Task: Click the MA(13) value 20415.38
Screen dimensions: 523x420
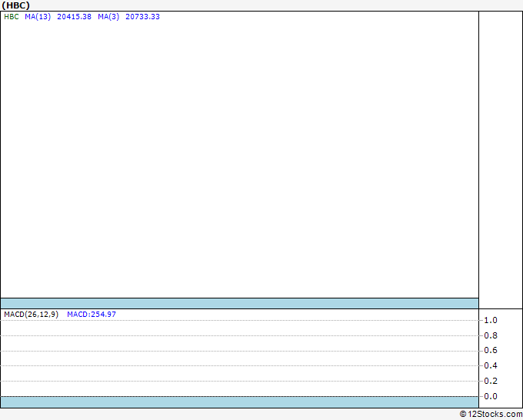Action: tap(74, 17)
